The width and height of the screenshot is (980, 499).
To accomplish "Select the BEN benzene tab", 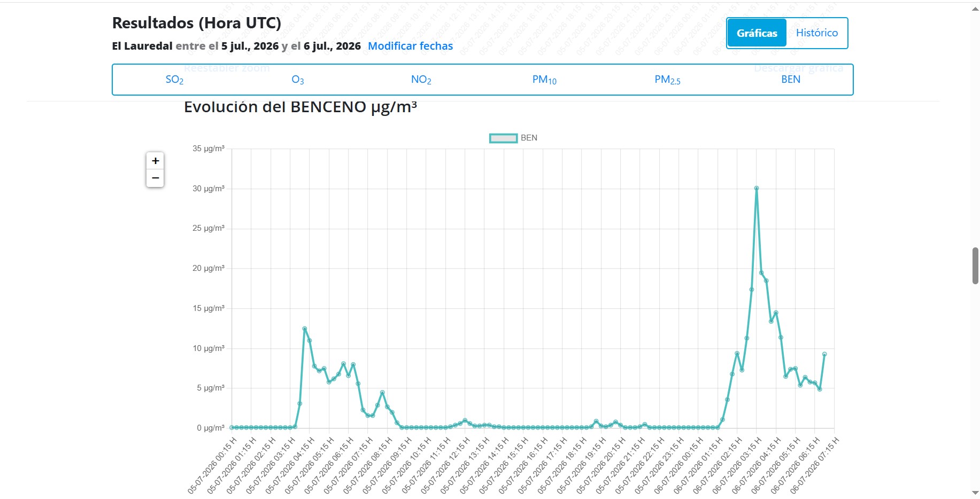I will click(791, 80).
